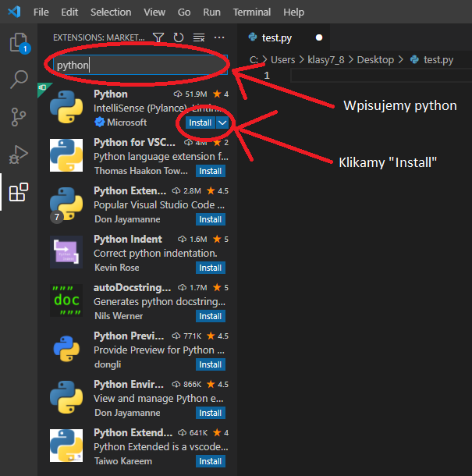The width and height of the screenshot is (472, 476).
Task: Click line 1 in the editor
Action: point(381,75)
